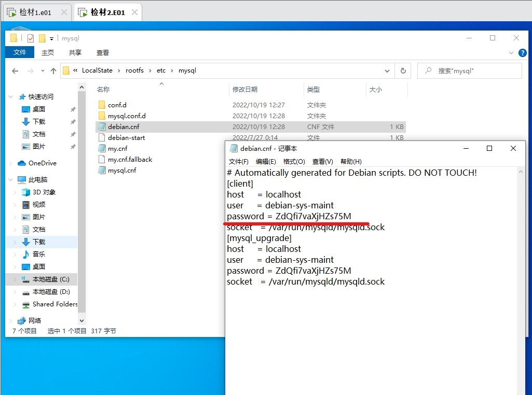Collapse the 快速访问 tree node
The image size is (532, 395).
tap(11, 97)
